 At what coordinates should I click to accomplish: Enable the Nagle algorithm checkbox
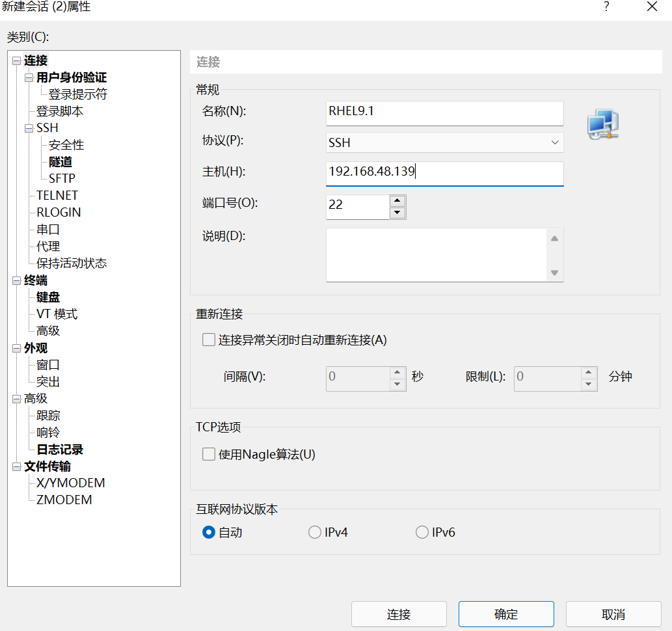209,454
